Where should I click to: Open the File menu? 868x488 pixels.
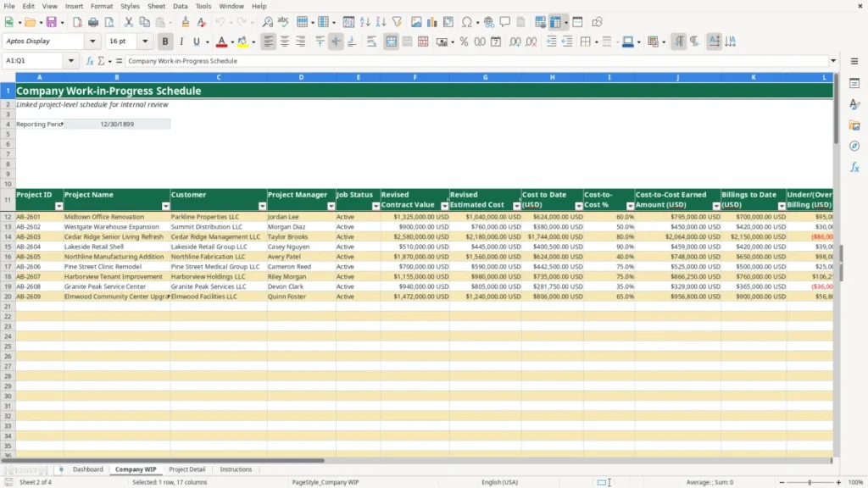pyautogui.click(x=8, y=6)
